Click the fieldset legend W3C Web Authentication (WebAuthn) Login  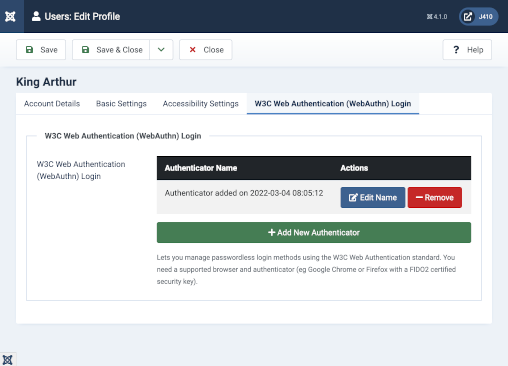pyautogui.click(x=123, y=136)
